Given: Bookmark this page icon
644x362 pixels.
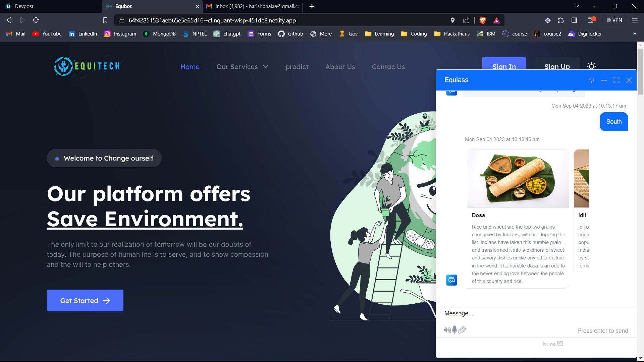Looking at the screenshot, I should 105,20.
